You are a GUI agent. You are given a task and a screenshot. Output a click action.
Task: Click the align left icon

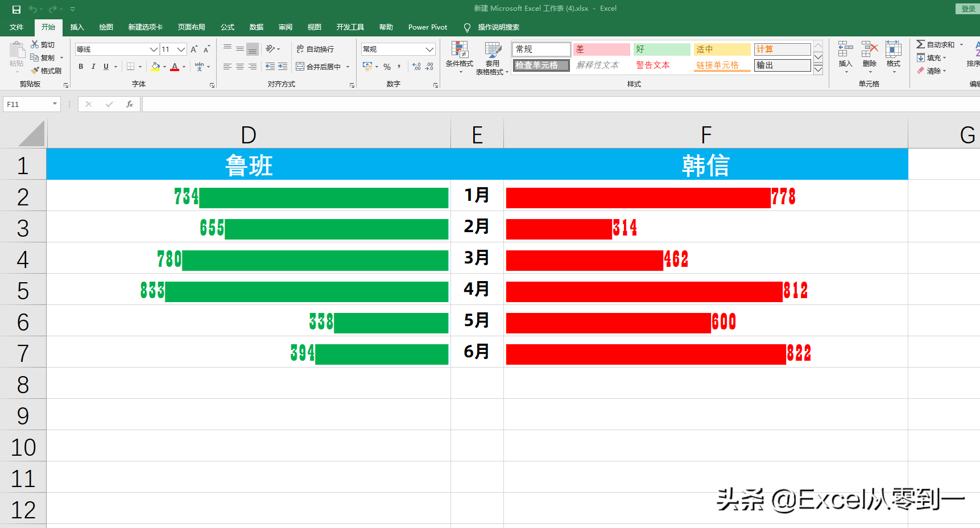(x=228, y=67)
